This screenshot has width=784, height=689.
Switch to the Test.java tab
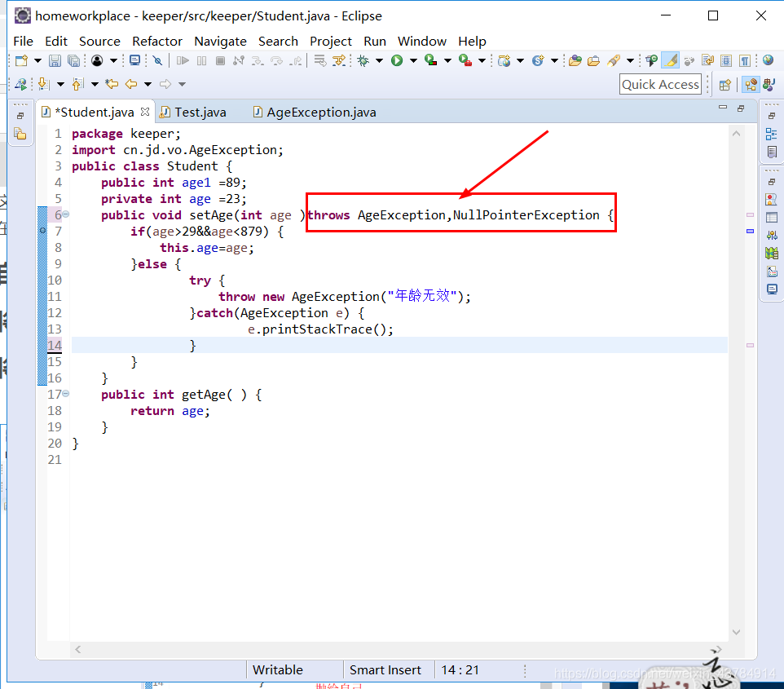pos(200,113)
